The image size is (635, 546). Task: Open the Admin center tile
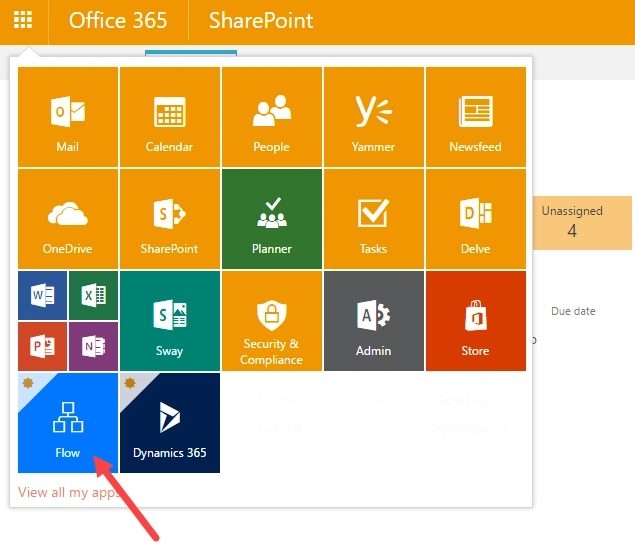click(374, 321)
